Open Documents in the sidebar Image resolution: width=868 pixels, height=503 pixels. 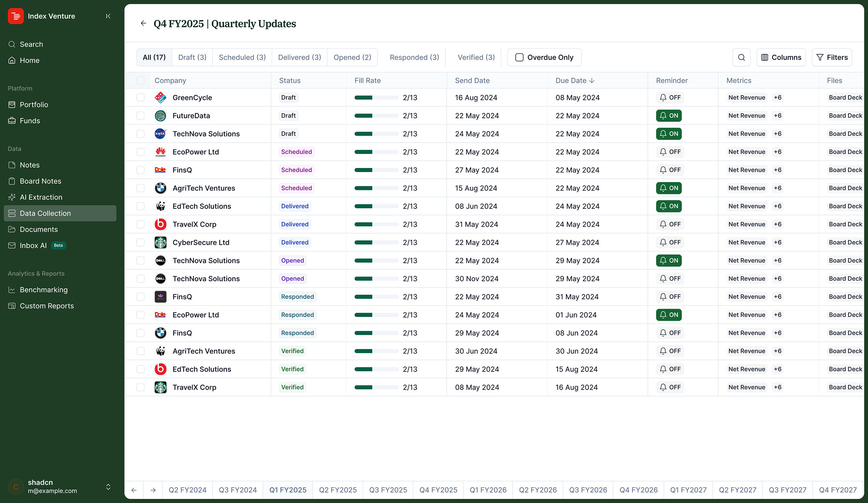click(x=60, y=229)
